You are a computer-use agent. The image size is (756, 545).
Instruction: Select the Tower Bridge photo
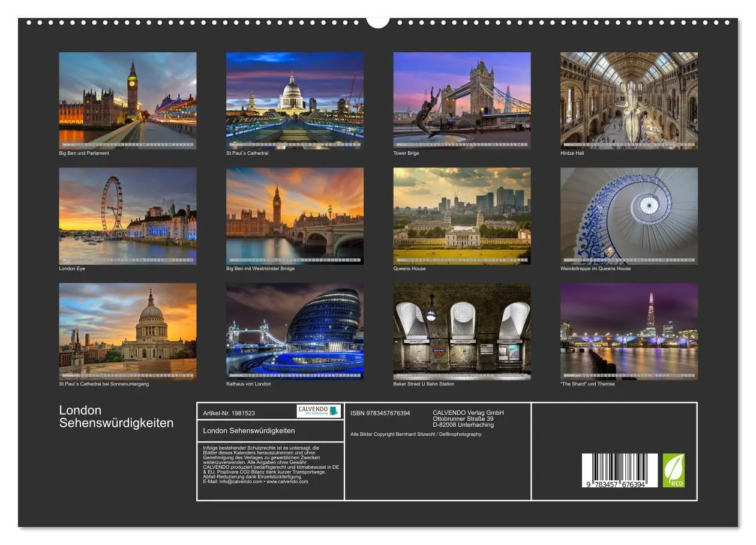[x=462, y=100]
